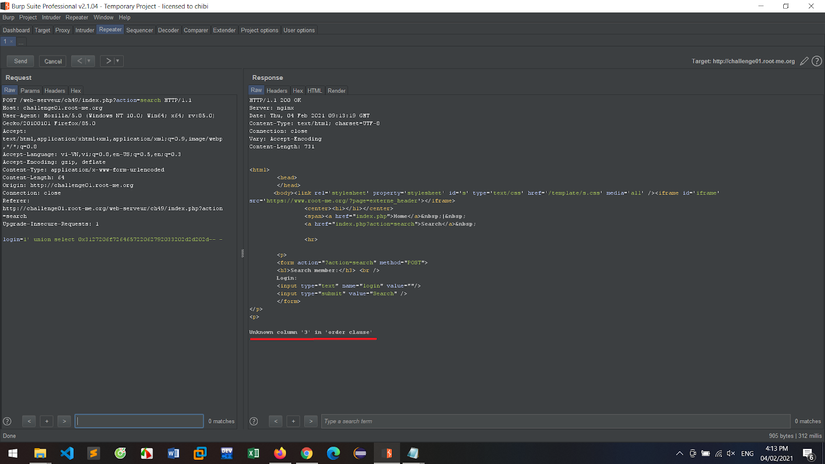Expand the forward history dropdown arrow
The height and width of the screenshot is (464, 825).
tap(118, 61)
